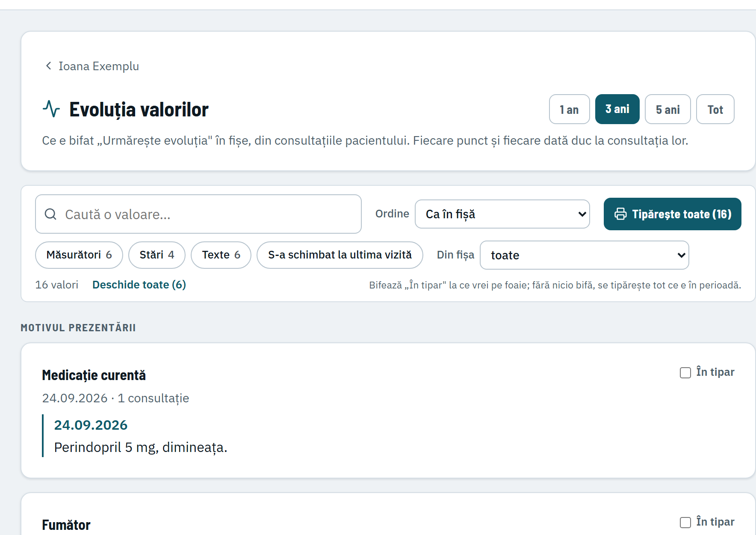Select the „1 an” period tab
756x535 pixels.
tap(570, 109)
